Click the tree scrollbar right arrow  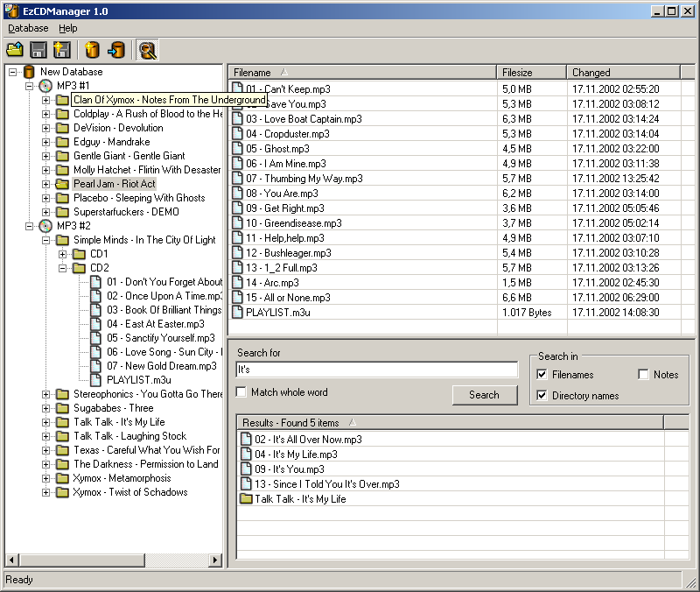(215, 560)
